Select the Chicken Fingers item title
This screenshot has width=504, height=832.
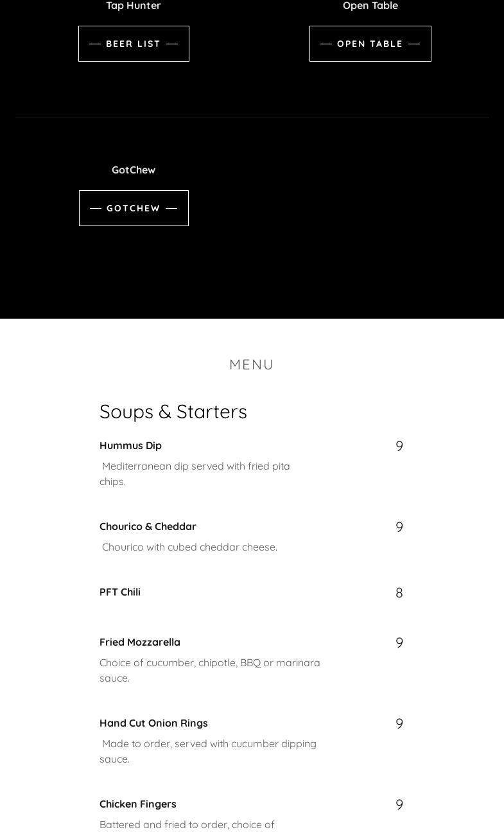click(138, 804)
